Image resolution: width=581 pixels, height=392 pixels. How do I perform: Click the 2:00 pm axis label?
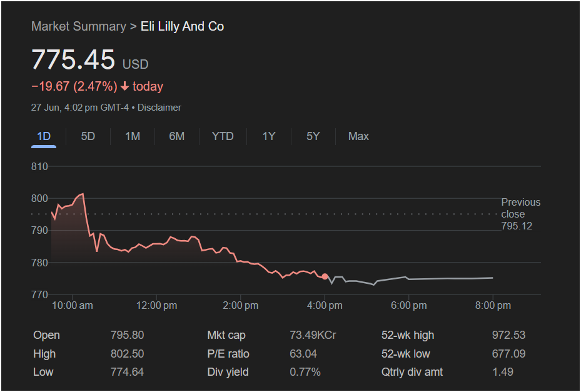tap(241, 306)
